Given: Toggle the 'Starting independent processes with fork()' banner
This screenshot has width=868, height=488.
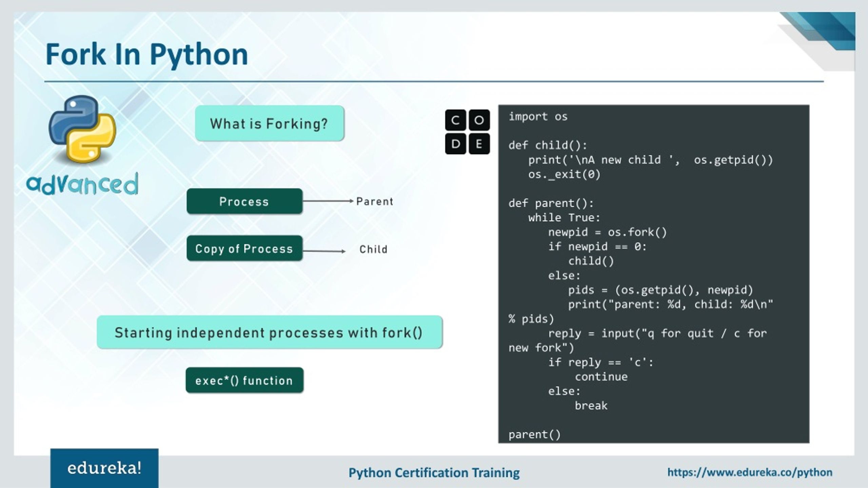Looking at the screenshot, I should [x=269, y=333].
